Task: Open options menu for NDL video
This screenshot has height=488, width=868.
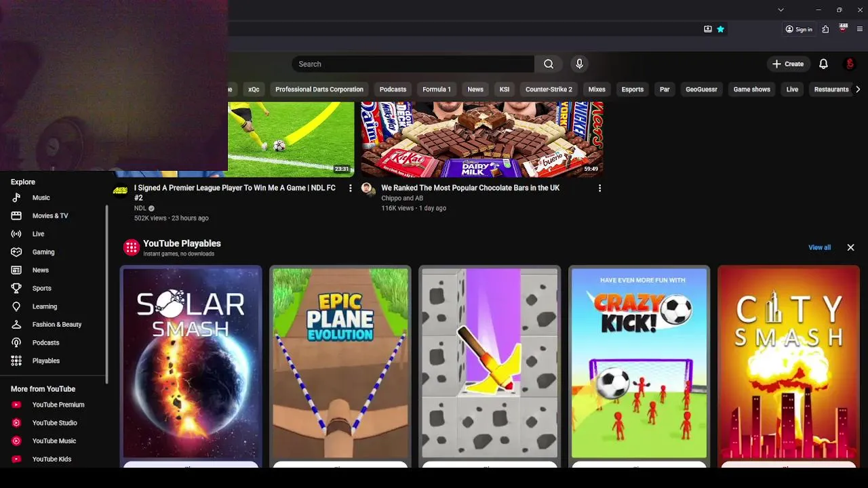Action: 350,188
